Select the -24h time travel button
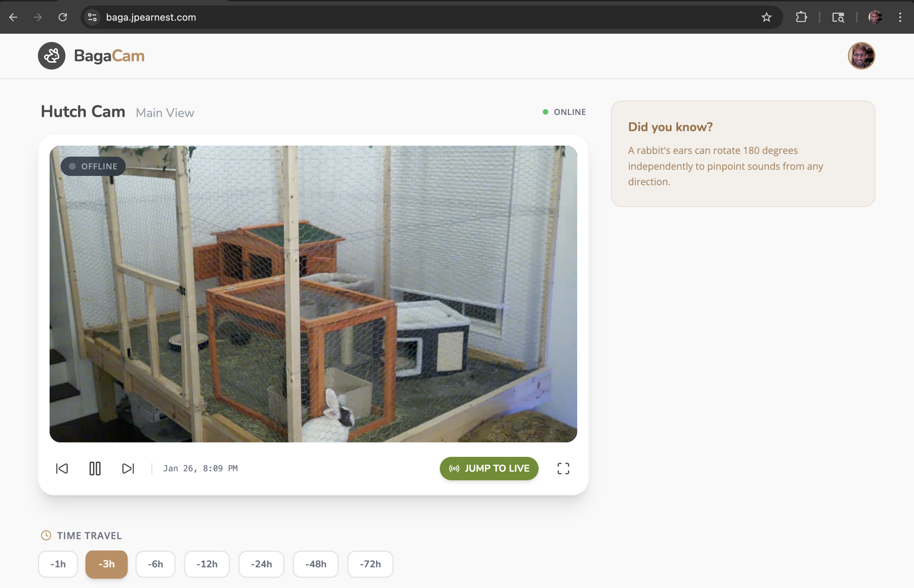 [x=261, y=564]
